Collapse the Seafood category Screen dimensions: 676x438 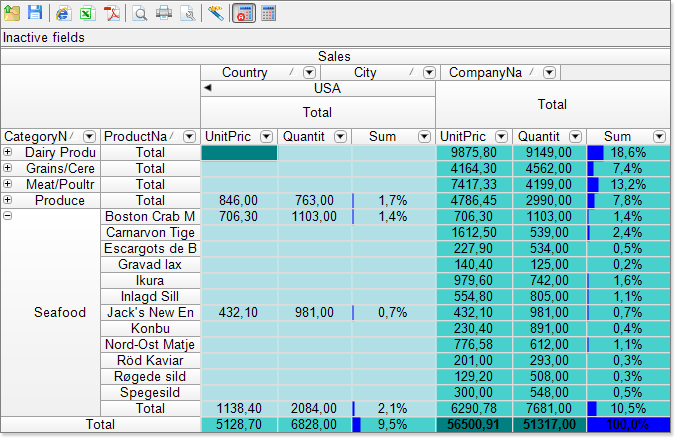(x=7, y=216)
